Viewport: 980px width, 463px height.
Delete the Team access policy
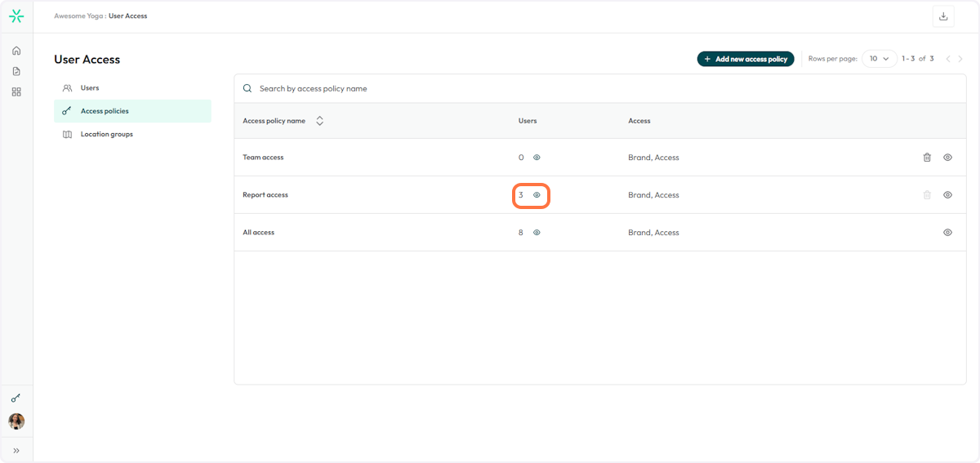(x=927, y=158)
